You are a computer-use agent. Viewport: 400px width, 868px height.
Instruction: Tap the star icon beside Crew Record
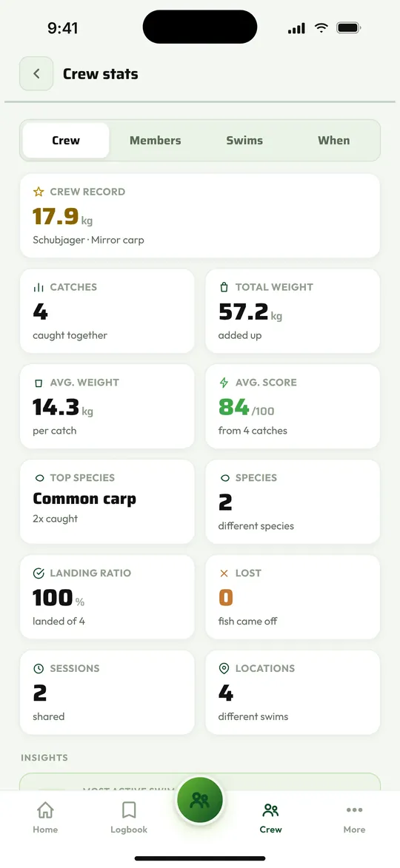click(39, 192)
